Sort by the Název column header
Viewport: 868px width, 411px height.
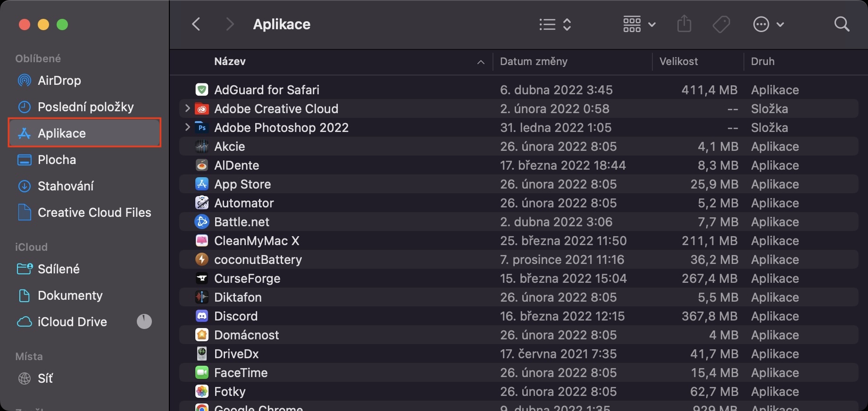230,61
